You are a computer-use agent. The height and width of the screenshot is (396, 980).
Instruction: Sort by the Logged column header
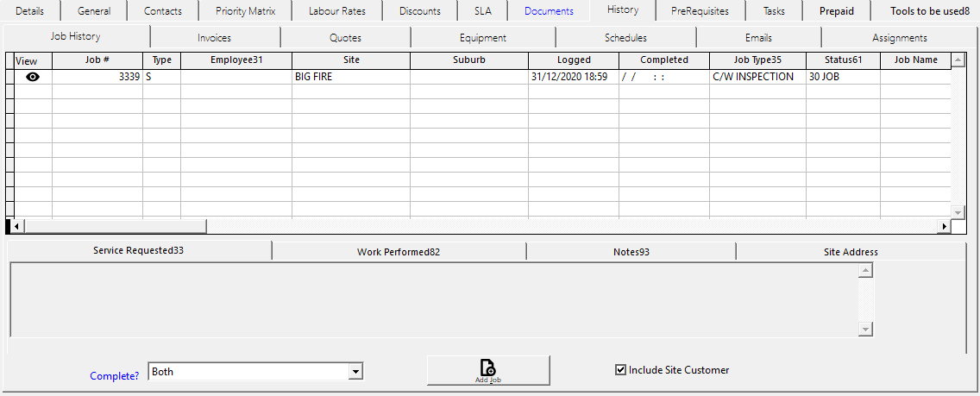click(x=574, y=60)
